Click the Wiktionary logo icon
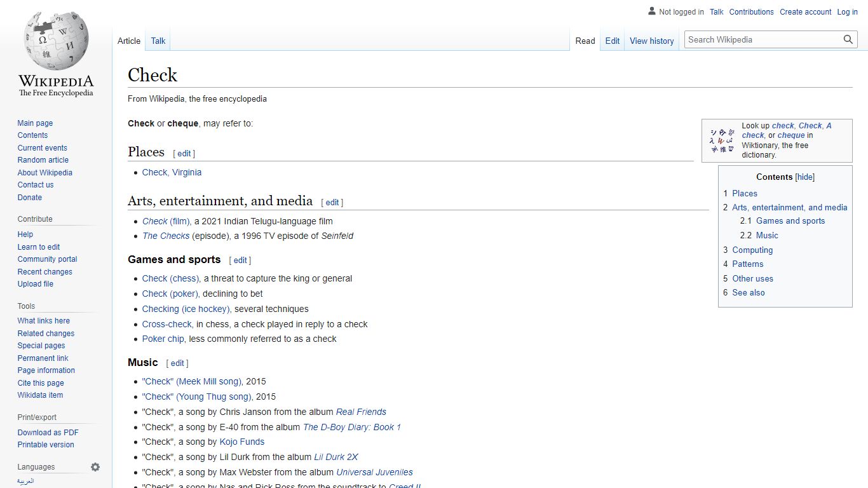The width and height of the screenshot is (868, 488). [x=722, y=140]
